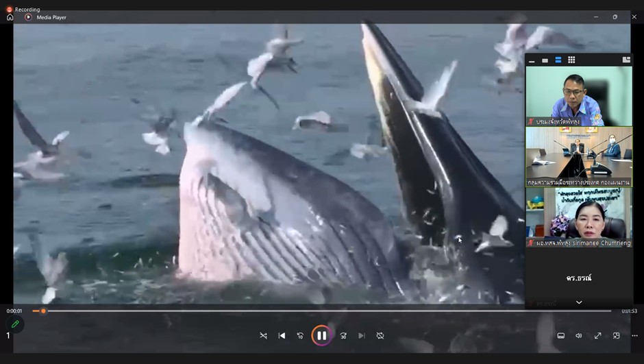Pause the video playback

pyautogui.click(x=321, y=336)
